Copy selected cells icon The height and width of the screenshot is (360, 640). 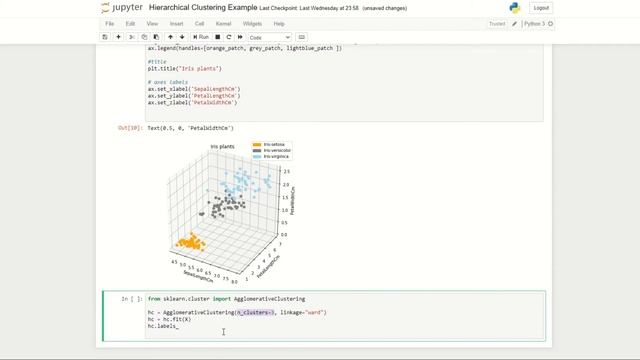click(144, 37)
